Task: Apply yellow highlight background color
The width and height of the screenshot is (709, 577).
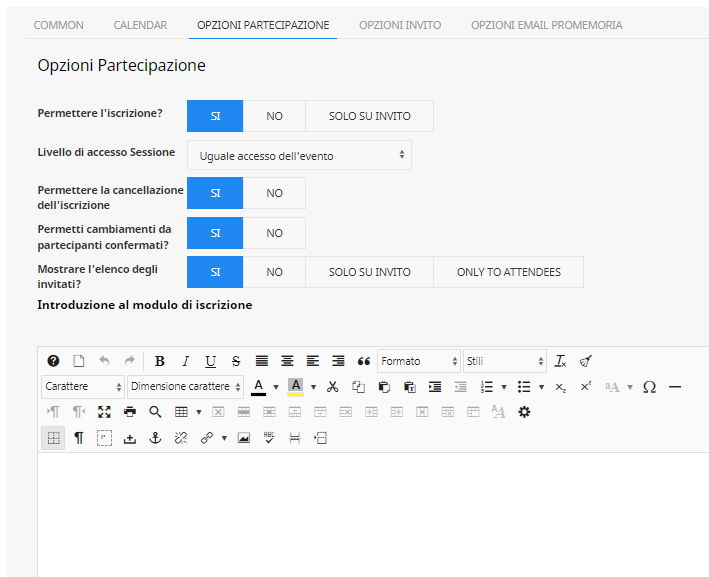Action: (x=295, y=387)
